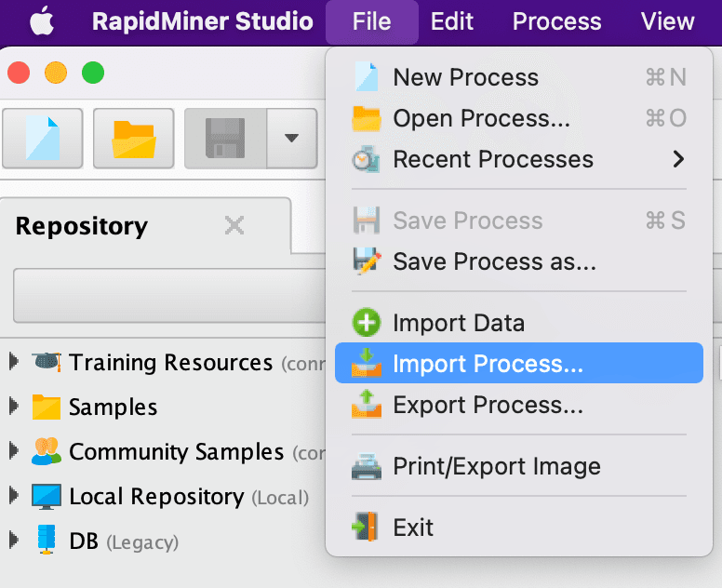Image resolution: width=722 pixels, height=588 pixels.
Task: Select Local Repository entry
Action: [x=156, y=497]
